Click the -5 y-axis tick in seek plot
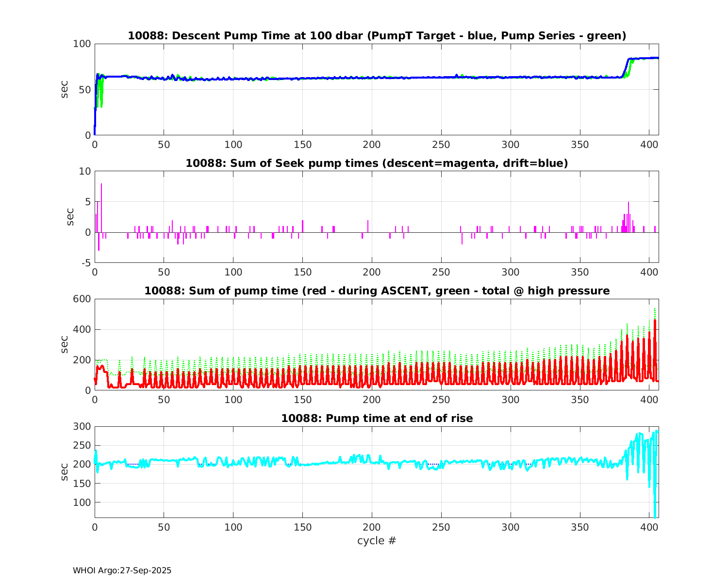Viewport: 728px width, 582px height. pyautogui.click(x=84, y=263)
